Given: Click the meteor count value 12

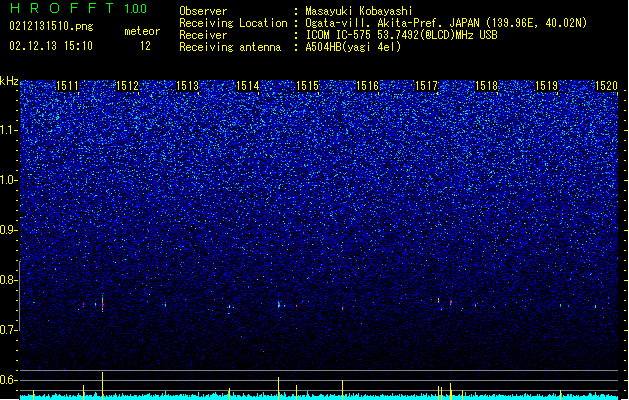Looking at the screenshot, I should coord(145,46).
